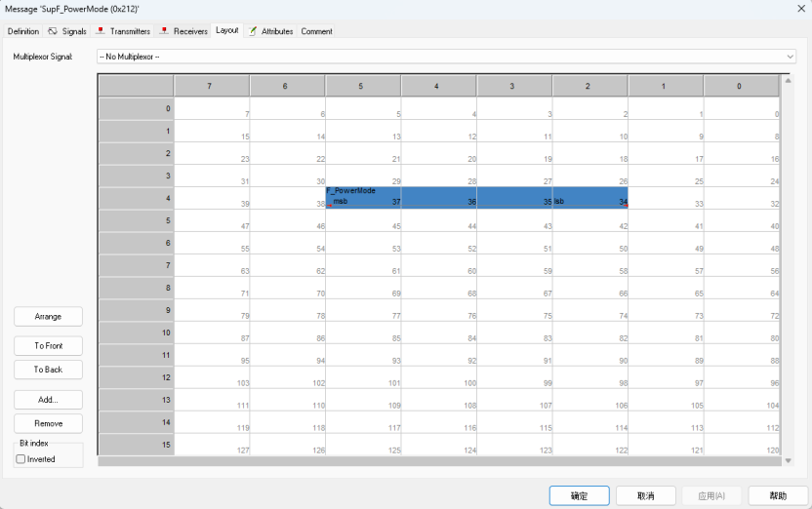Image resolution: width=812 pixels, height=509 pixels.
Task: Switch to the Transmitters tab
Action: click(x=124, y=31)
